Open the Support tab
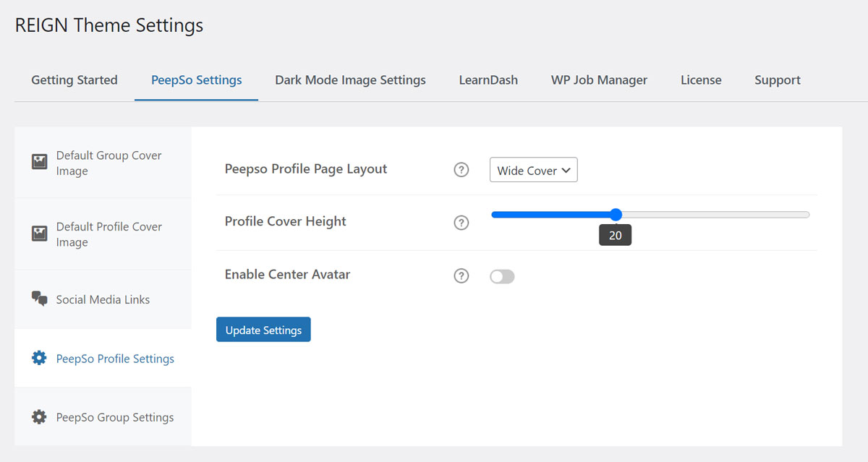The height and width of the screenshot is (462, 868). click(x=778, y=80)
